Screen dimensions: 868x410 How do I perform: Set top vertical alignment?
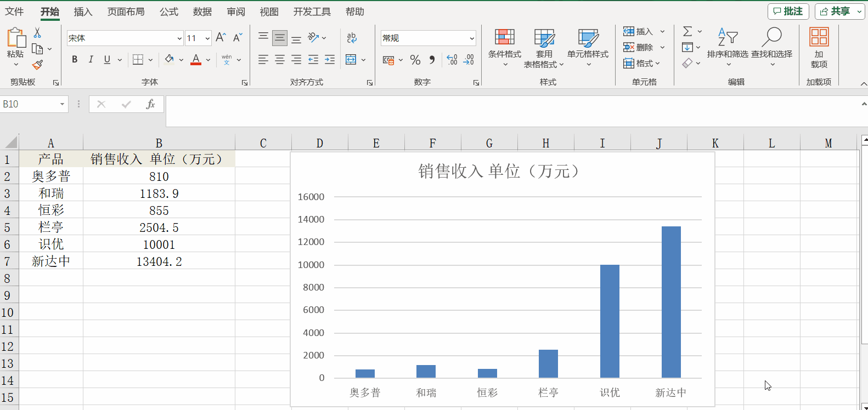click(x=263, y=37)
